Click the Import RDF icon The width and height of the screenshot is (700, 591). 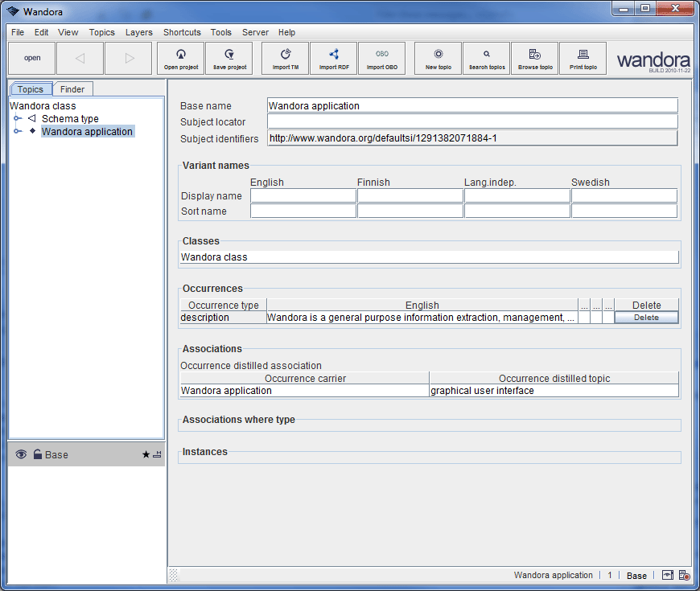pyautogui.click(x=333, y=58)
